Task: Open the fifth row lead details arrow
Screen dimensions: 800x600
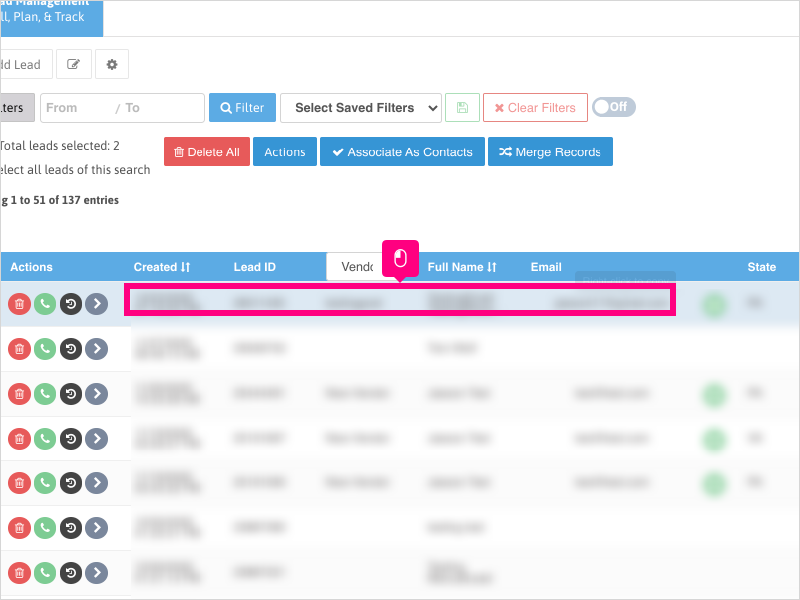Action: (x=96, y=483)
